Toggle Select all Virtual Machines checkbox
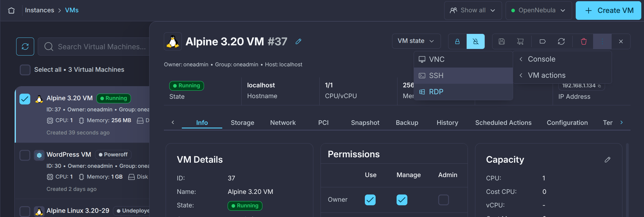 25,70
